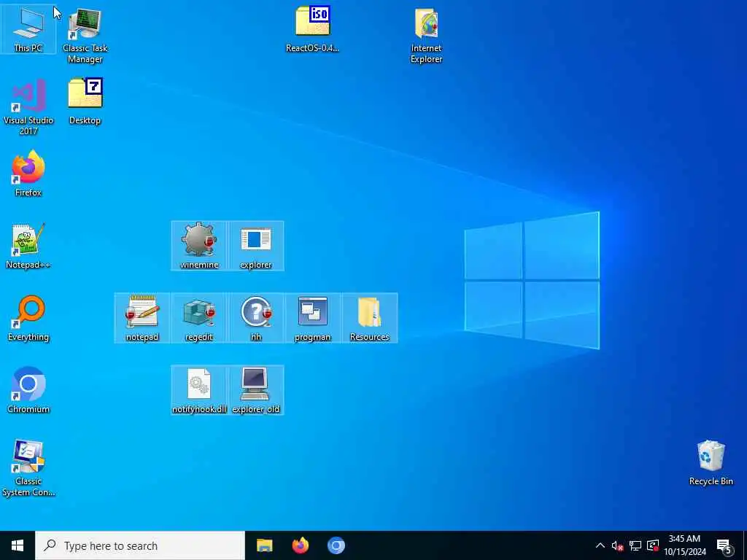The width and height of the screenshot is (747, 560).
Task: Select the progman desktop icon
Action: point(312,318)
